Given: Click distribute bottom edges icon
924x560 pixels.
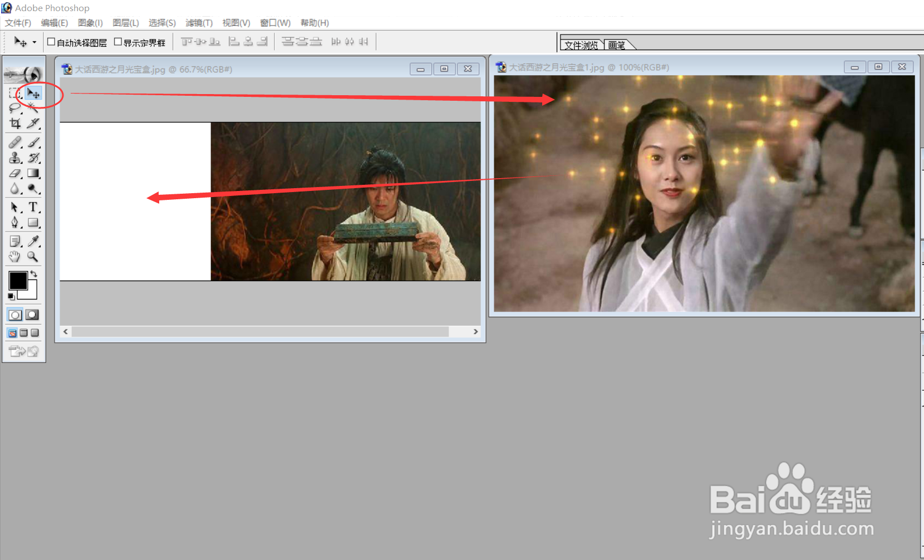Looking at the screenshot, I should [x=316, y=42].
